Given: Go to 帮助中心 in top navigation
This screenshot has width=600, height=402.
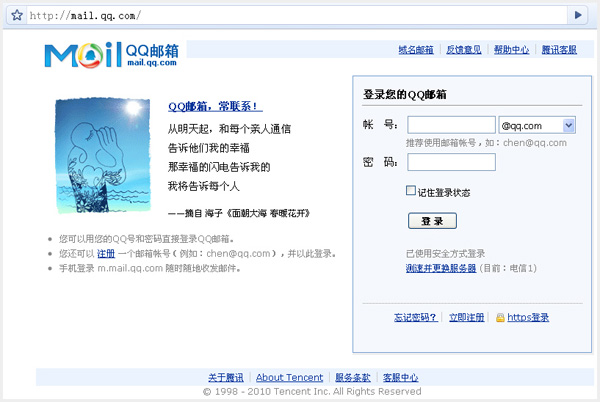Looking at the screenshot, I should pos(511,50).
